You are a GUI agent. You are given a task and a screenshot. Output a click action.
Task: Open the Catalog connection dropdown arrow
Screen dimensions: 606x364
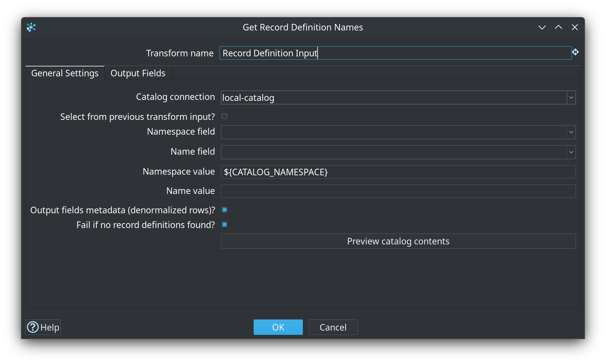pyautogui.click(x=571, y=98)
